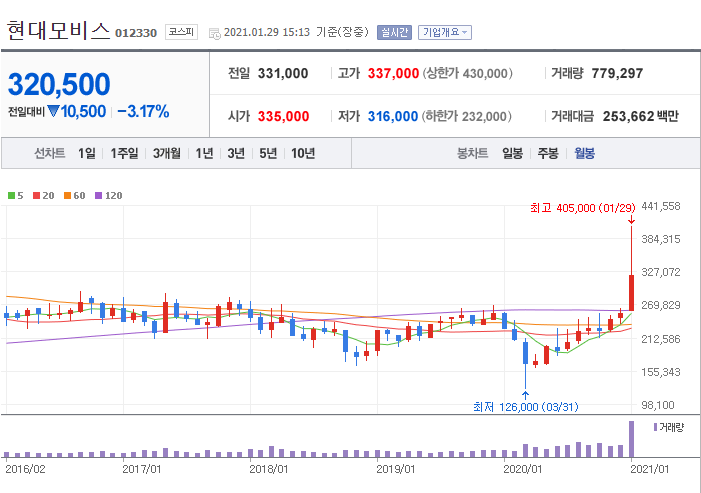
Task: Select the 3년 line chart tab
Action: [236, 153]
